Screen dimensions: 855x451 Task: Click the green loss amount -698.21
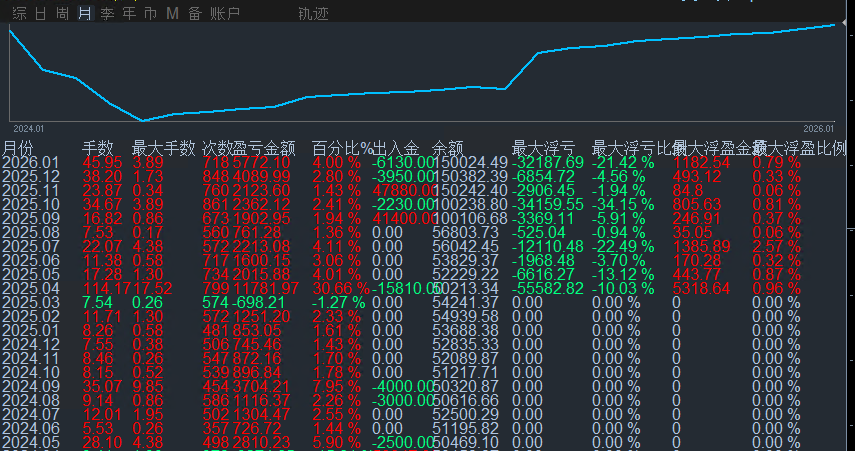tap(261, 303)
